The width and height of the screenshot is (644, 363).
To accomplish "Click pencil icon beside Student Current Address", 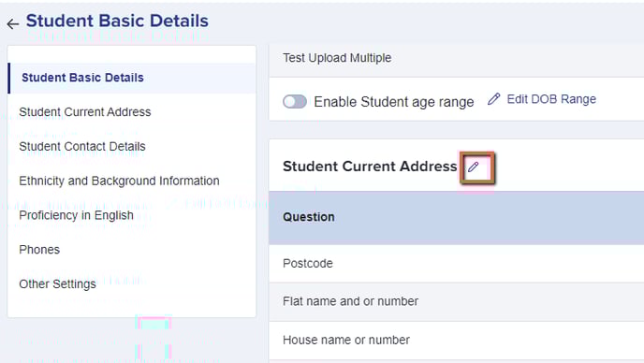I will [x=474, y=167].
